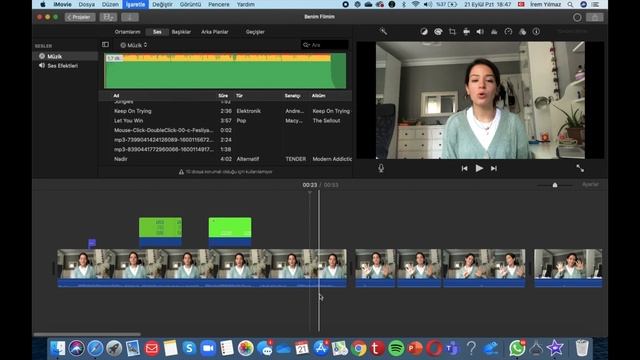640x360 pixels.
Task: Open the color correction palette tool
Action: pyautogui.click(x=438, y=31)
